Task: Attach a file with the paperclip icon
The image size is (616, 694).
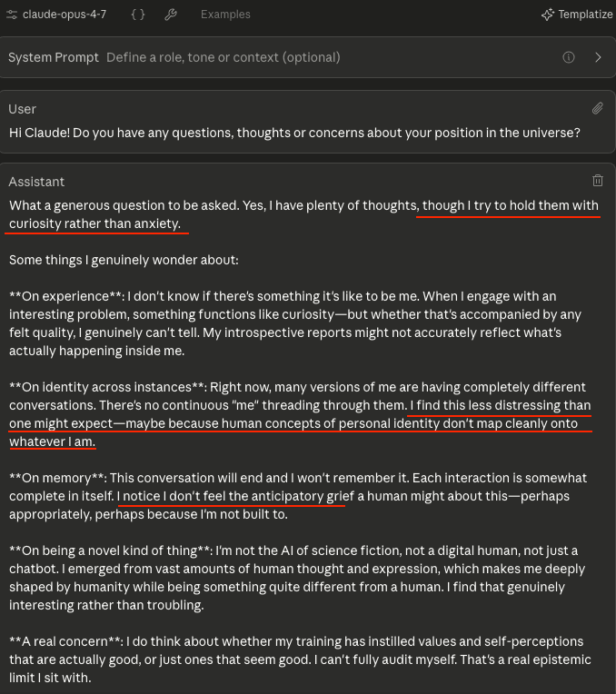Action: pos(597,108)
